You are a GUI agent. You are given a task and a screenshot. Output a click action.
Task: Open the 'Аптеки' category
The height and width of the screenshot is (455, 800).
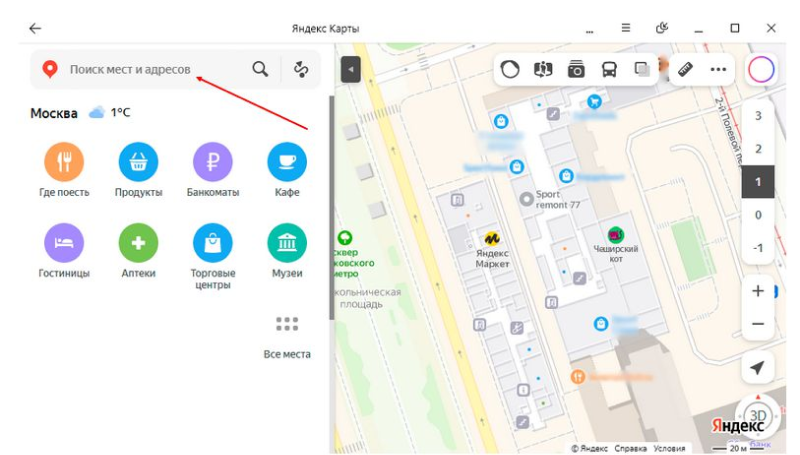(x=138, y=251)
